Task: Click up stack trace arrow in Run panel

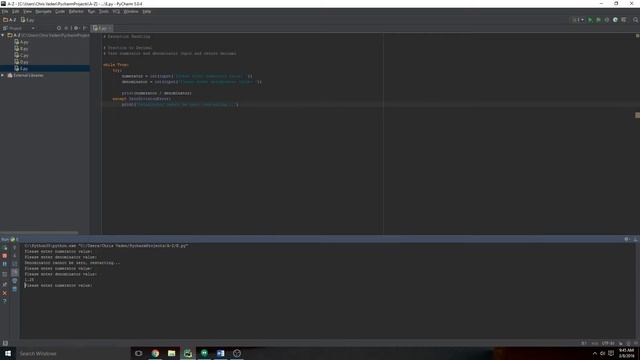Action: pos(15,247)
